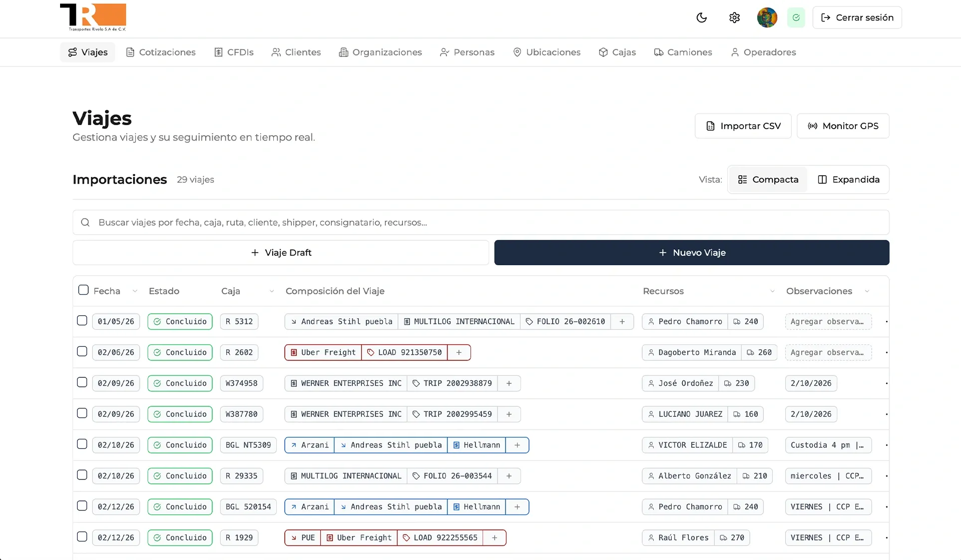Open the user profile avatar
The image size is (961, 560).
[x=767, y=18]
